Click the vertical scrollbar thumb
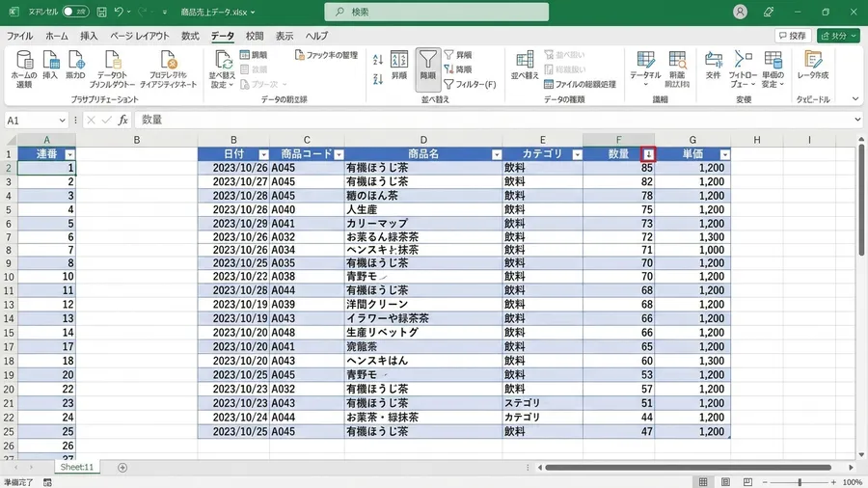The height and width of the screenshot is (488, 868). (861, 200)
